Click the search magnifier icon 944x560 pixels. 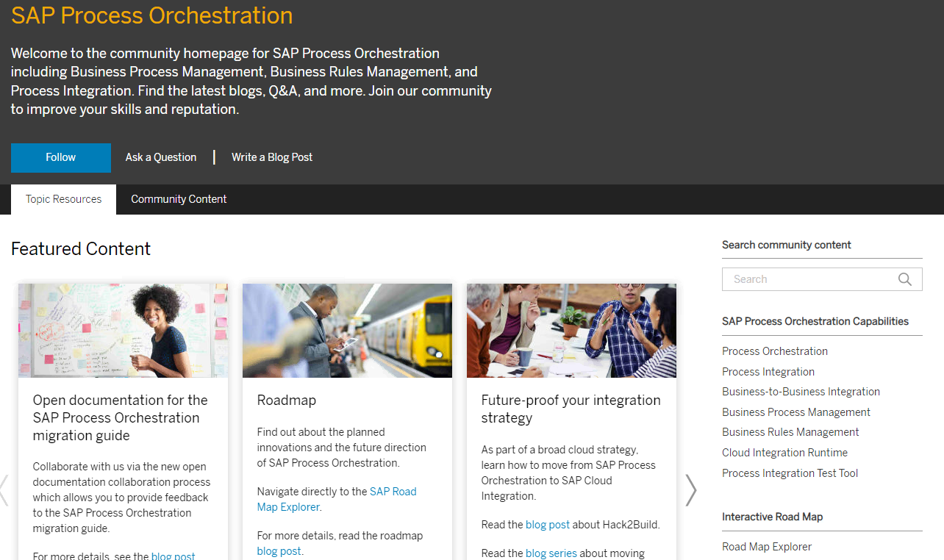[904, 279]
